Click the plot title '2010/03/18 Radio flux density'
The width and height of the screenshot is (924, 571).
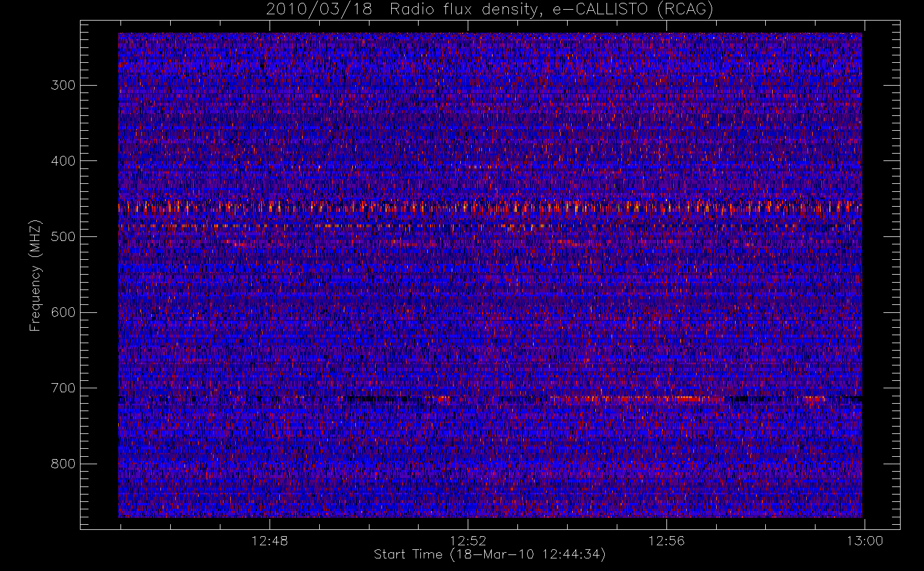click(490, 10)
